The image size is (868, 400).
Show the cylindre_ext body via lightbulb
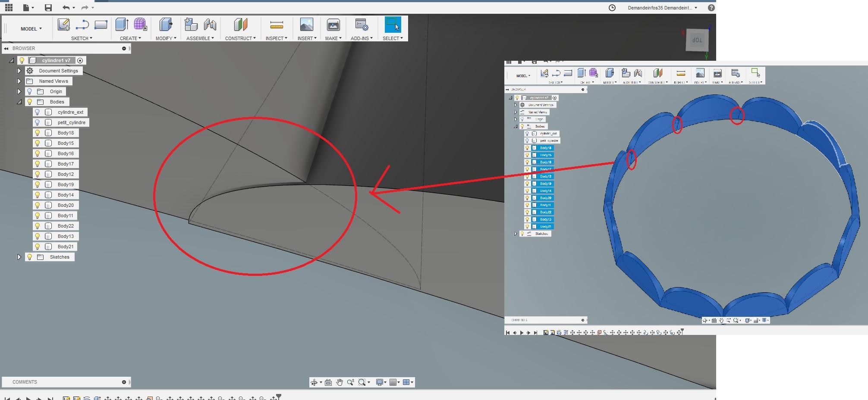38,112
